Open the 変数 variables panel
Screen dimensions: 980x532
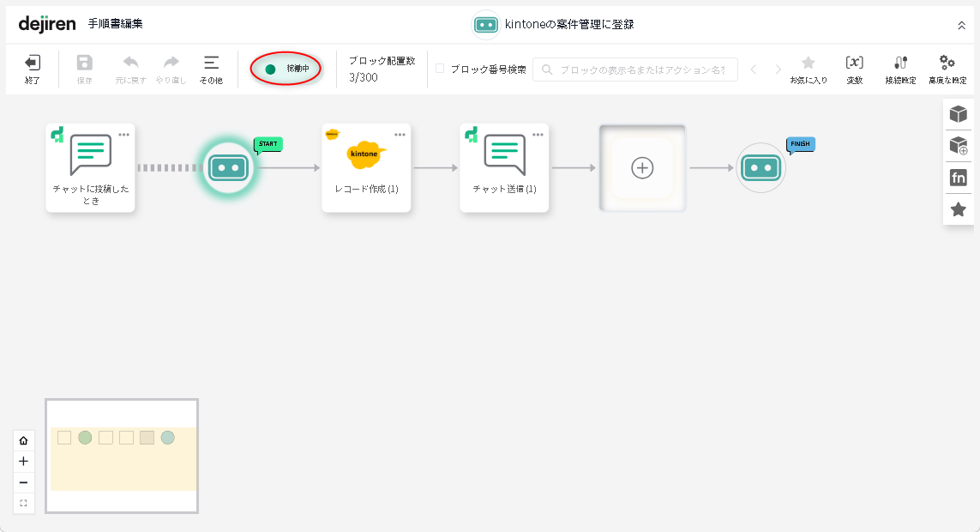coord(854,69)
